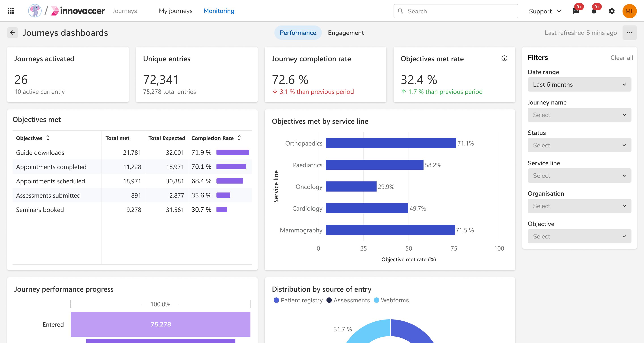The image size is (644, 343).
Task: Select the Guide downloads row
Action: (x=132, y=152)
